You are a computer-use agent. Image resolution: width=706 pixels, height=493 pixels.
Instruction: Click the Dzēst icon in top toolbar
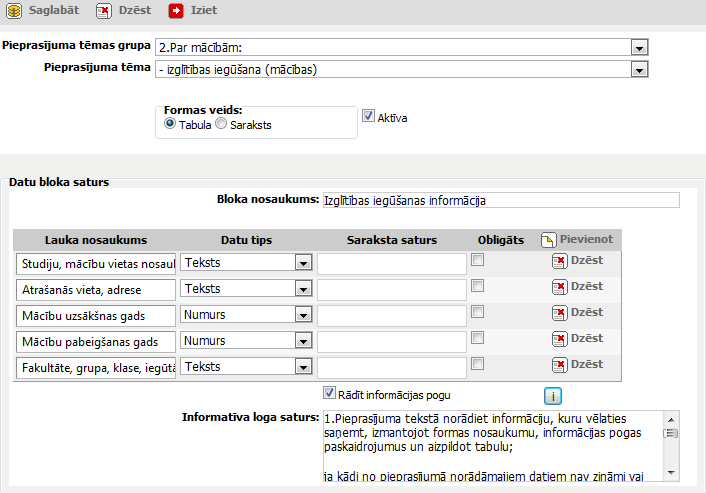[104, 11]
